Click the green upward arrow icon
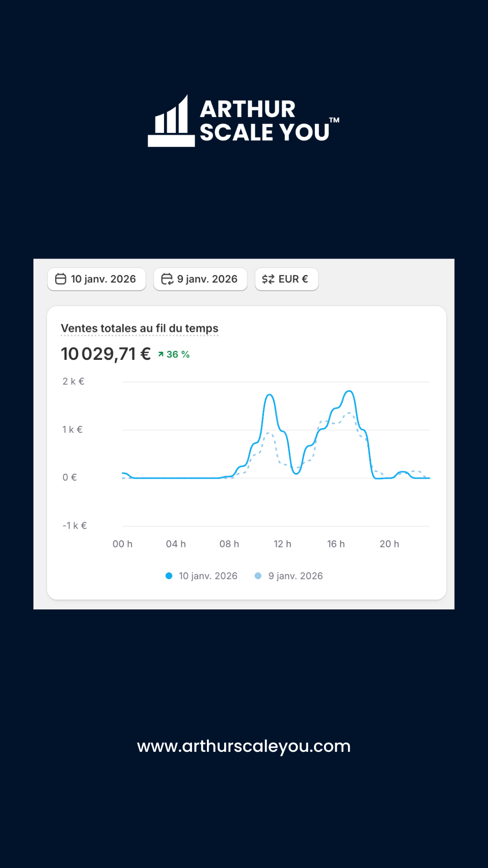 160,354
